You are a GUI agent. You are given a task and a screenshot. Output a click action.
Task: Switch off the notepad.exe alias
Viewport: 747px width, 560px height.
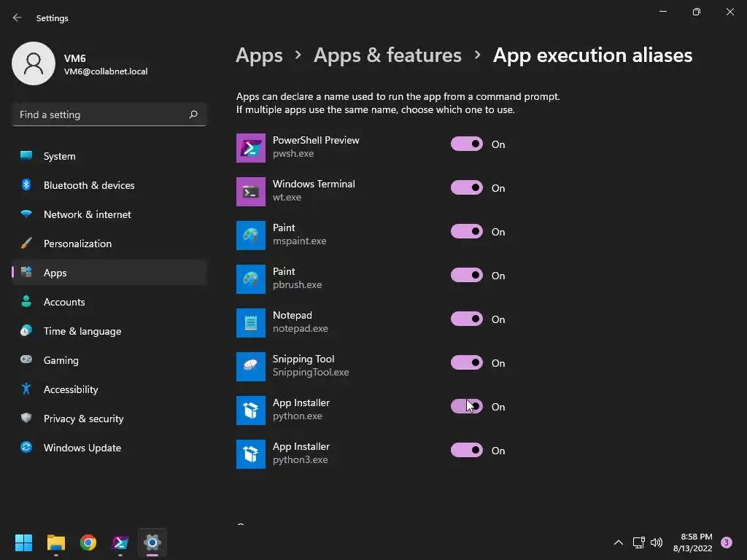[x=467, y=319]
